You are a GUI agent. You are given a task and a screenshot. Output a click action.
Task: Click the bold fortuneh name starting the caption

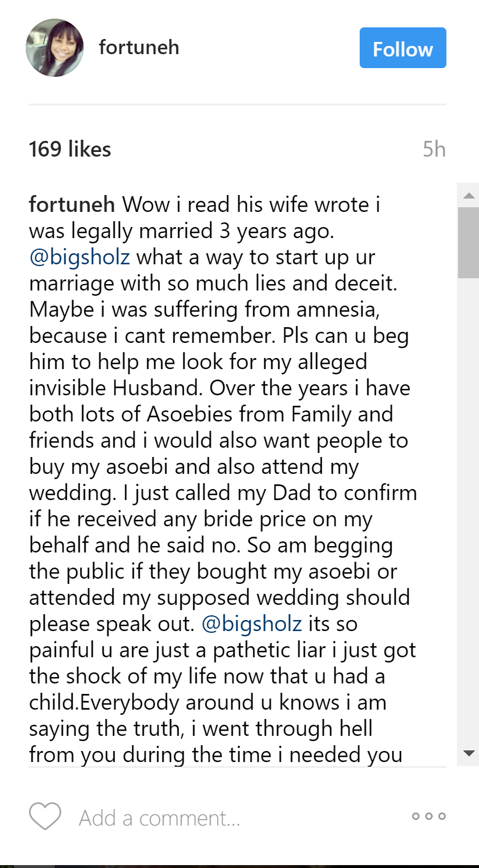[72, 205]
